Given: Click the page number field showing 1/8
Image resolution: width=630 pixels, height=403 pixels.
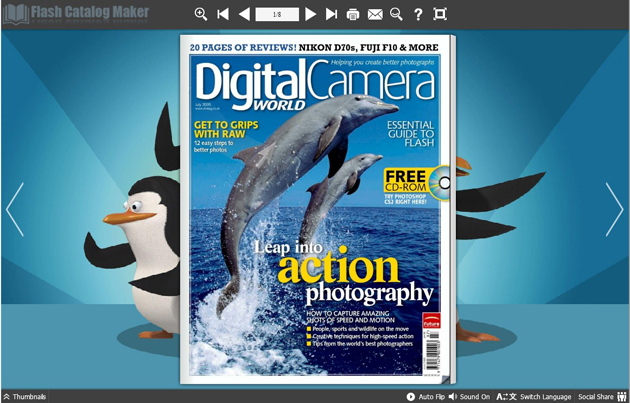Looking at the screenshot, I should coord(277,14).
